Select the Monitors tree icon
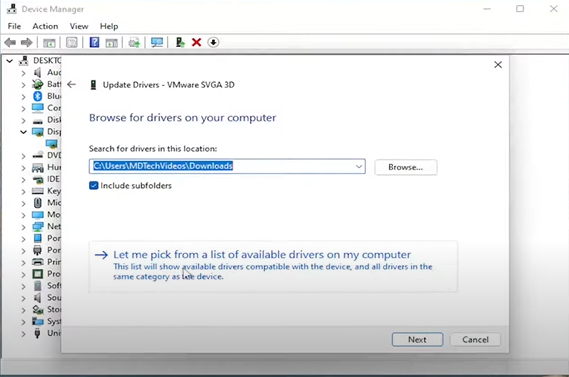Screen dimensions: 569x377 click(x=37, y=215)
